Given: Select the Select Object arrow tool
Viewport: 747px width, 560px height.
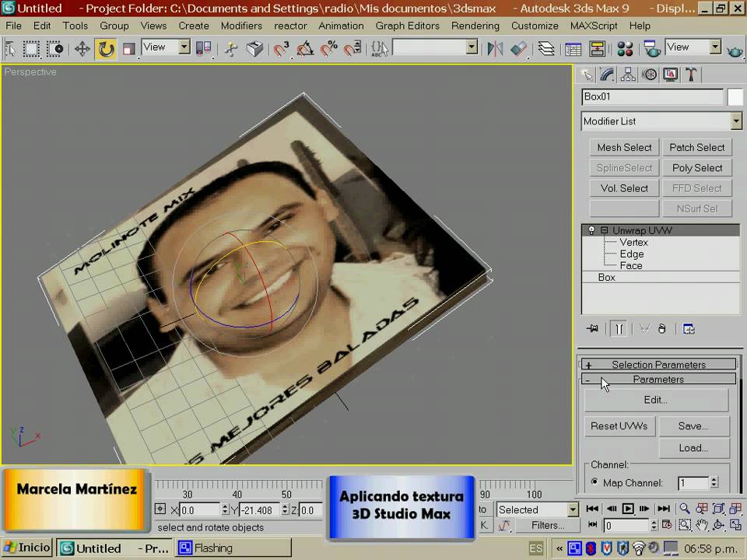Looking at the screenshot, I should coord(10,48).
